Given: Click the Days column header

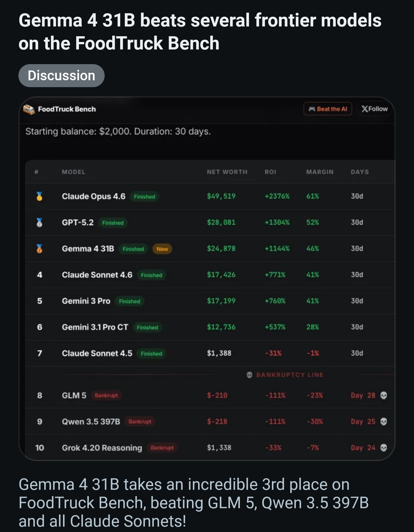Looking at the screenshot, I should [360, 172].
